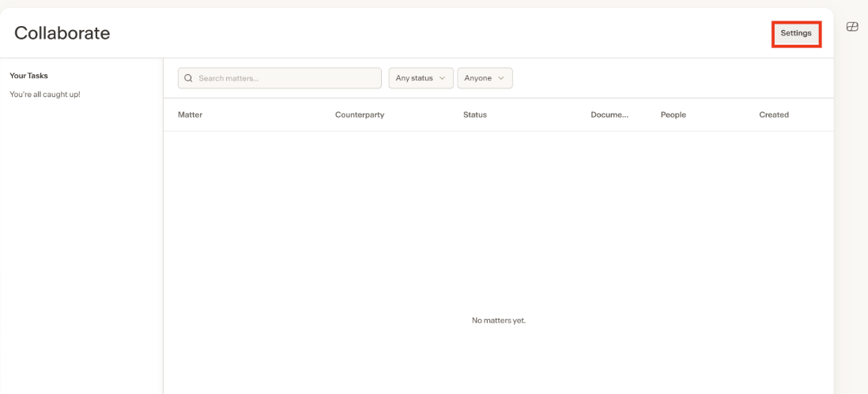Open the Any status dropdown

point(421,78)
